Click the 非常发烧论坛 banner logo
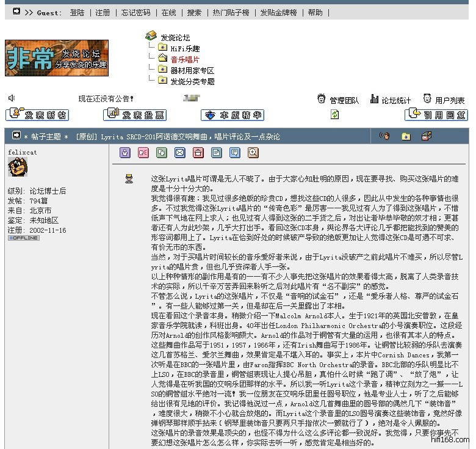 [57, 59]
